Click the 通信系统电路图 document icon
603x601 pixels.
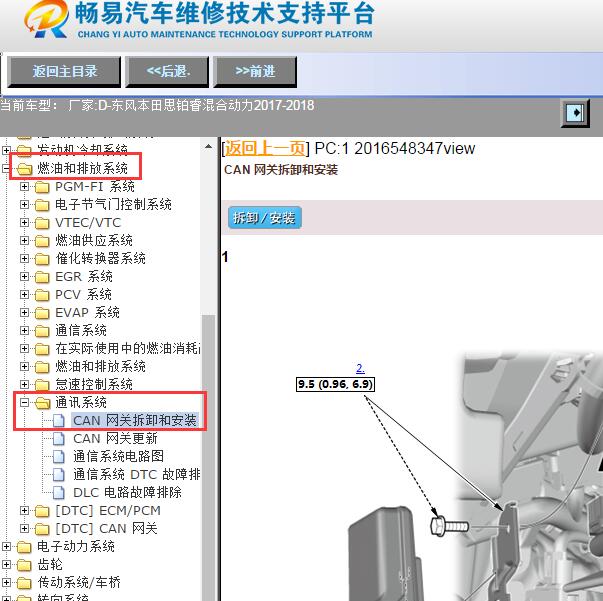click(x=58, y=457)
